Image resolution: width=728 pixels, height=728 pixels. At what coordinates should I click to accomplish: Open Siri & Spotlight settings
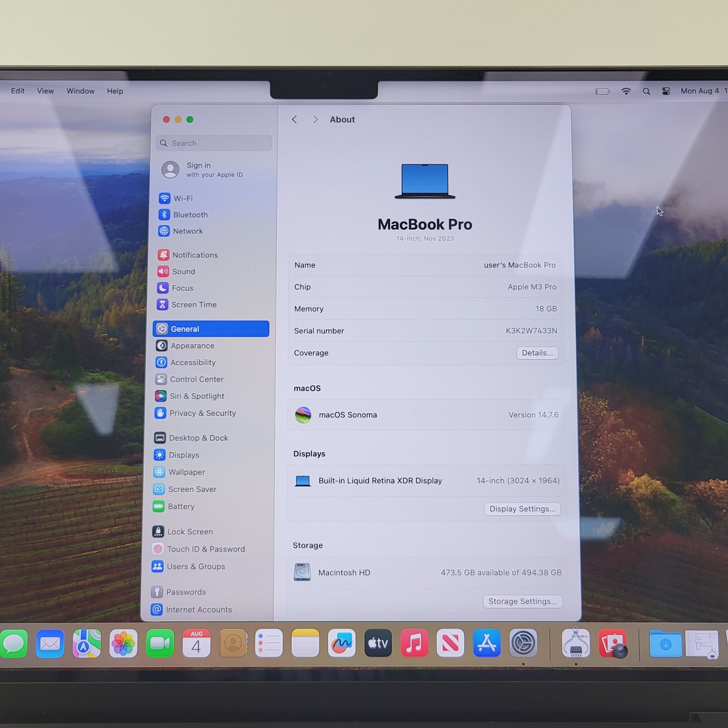coord(190,396)
